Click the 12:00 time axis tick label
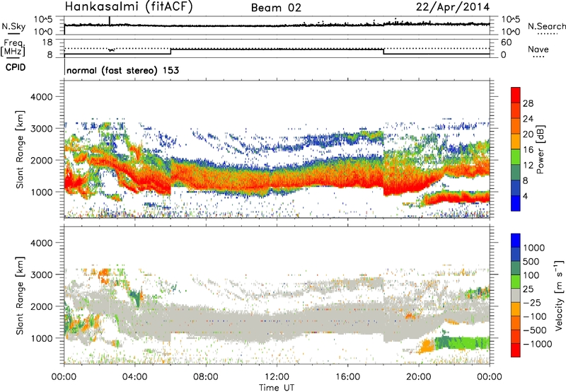 tap(277, 377)
